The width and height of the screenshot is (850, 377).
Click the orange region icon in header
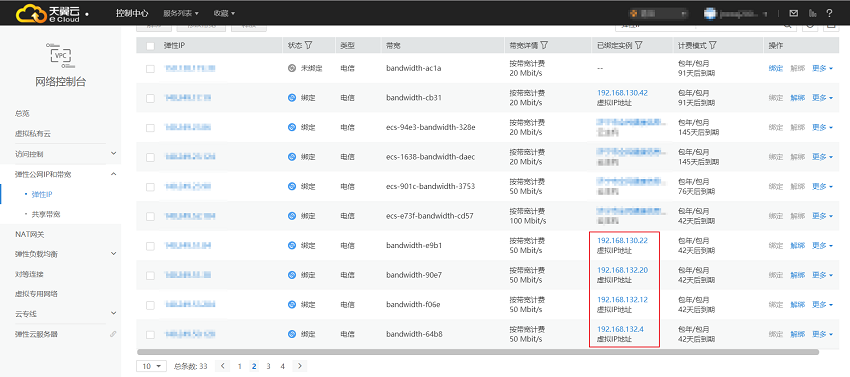click(633, 13)
